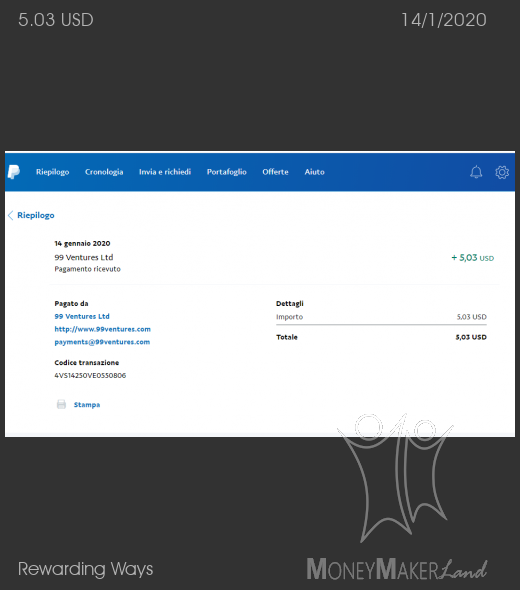This screenshot has width=520, height=590.
Task: Click the Dettagli heading
Action: [290, 304]
